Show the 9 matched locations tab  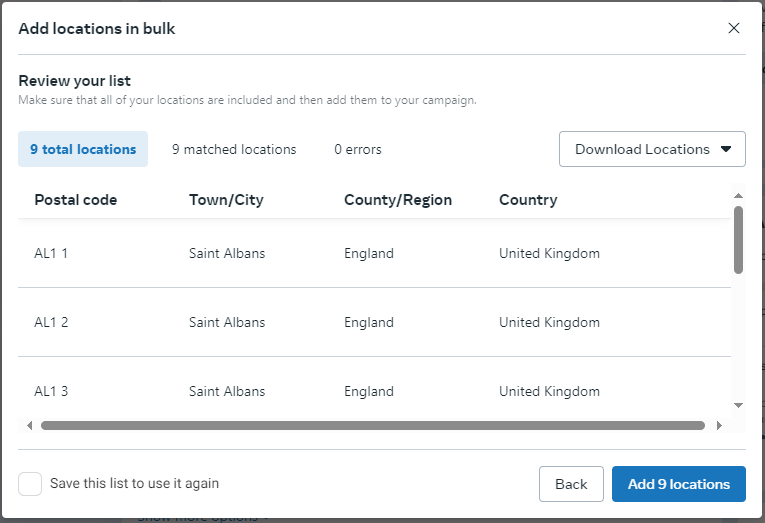[234, 149]
